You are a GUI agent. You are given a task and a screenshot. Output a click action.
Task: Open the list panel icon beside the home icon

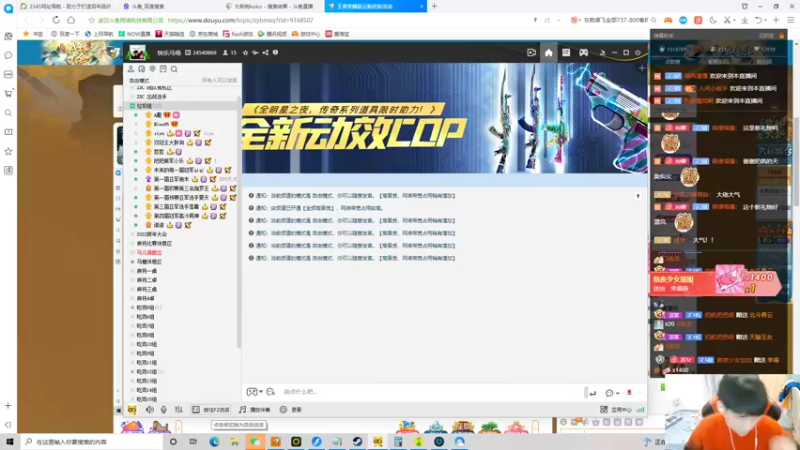click(566, 53)
